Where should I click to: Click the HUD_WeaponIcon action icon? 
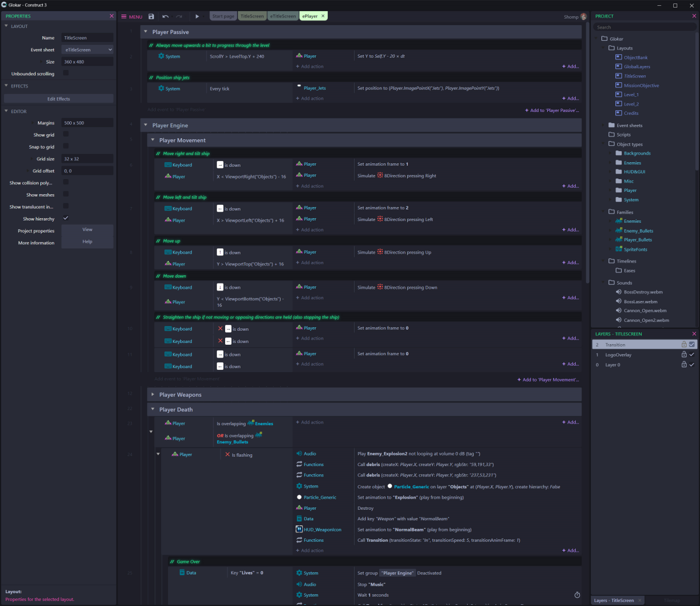[x=300, y=530]
